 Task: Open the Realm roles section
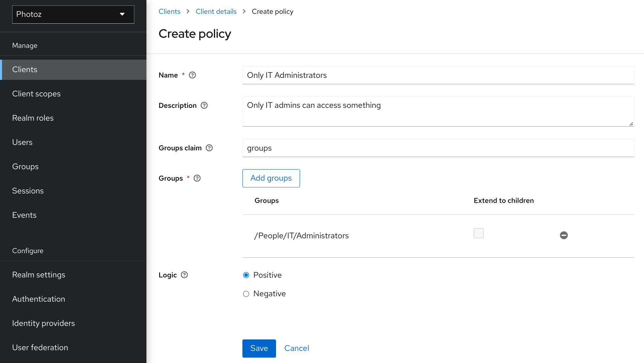(33, 118)
